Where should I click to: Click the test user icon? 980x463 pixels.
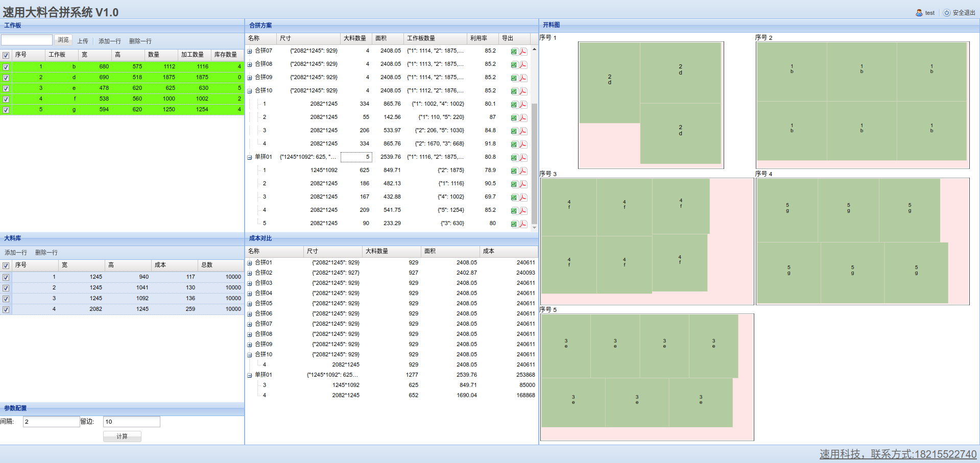(x=919, y=13)
